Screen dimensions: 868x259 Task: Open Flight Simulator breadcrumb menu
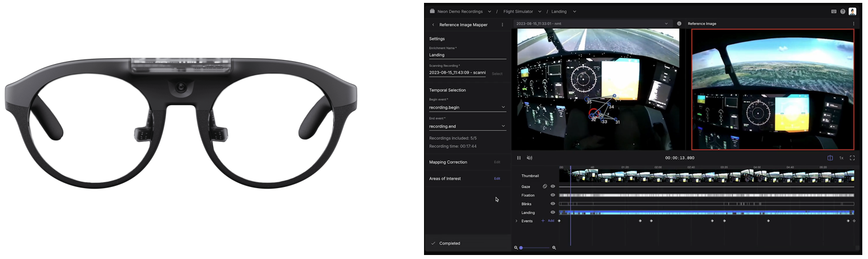(539, 11)
